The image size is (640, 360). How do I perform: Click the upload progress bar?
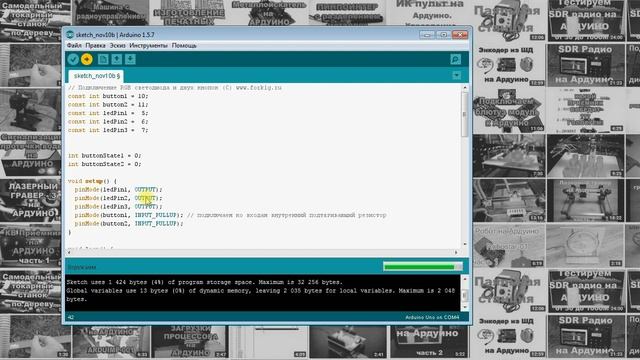tap(423, 267)
